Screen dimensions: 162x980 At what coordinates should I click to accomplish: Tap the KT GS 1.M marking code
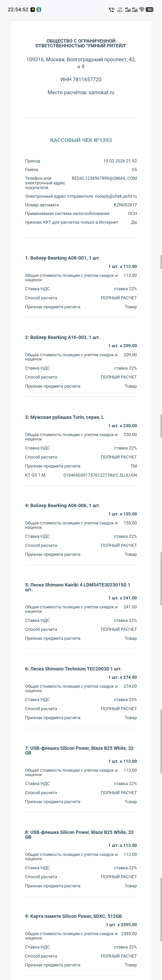(100, 475)
